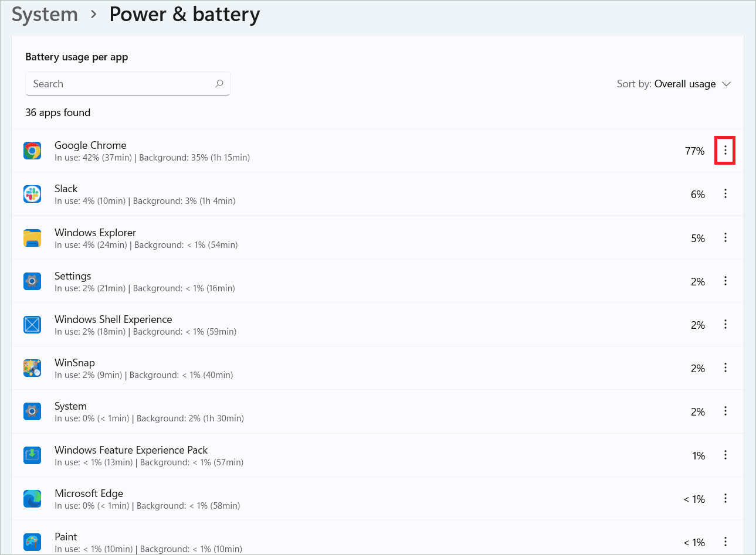The width and height of the screenshot is (756, 555).
Task: Open Settings app more options menu
Action: pyautogui.click(x=726, y=281)
